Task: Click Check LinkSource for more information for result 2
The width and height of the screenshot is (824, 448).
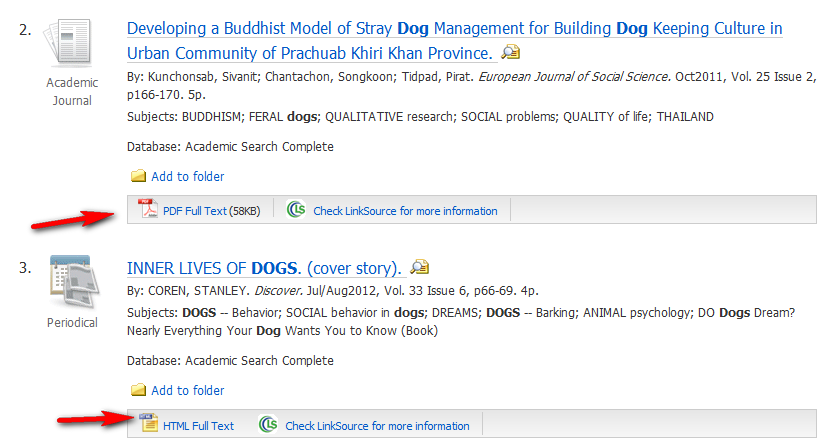Action: point(405,211)
